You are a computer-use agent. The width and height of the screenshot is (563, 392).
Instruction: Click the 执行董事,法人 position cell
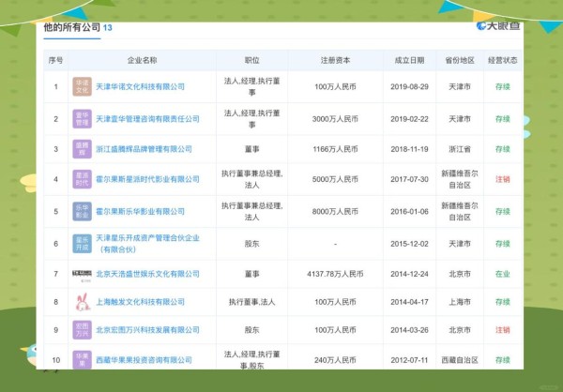click(x=252, y=302)
